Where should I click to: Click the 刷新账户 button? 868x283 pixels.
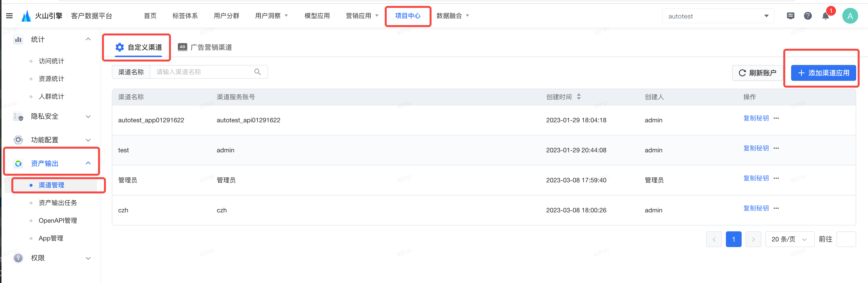[x=757, y=73]
